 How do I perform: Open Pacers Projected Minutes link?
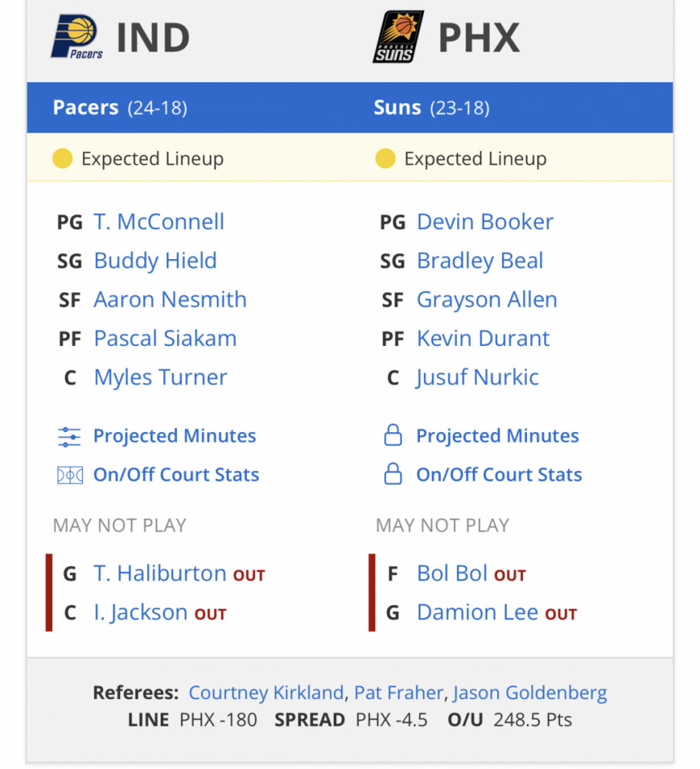(175, 436)
